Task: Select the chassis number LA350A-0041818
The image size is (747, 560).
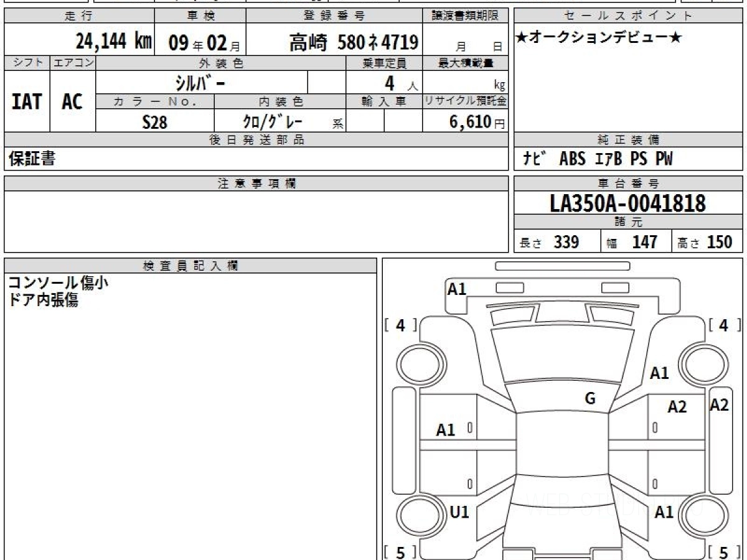Action: click(x=628, y=203)
